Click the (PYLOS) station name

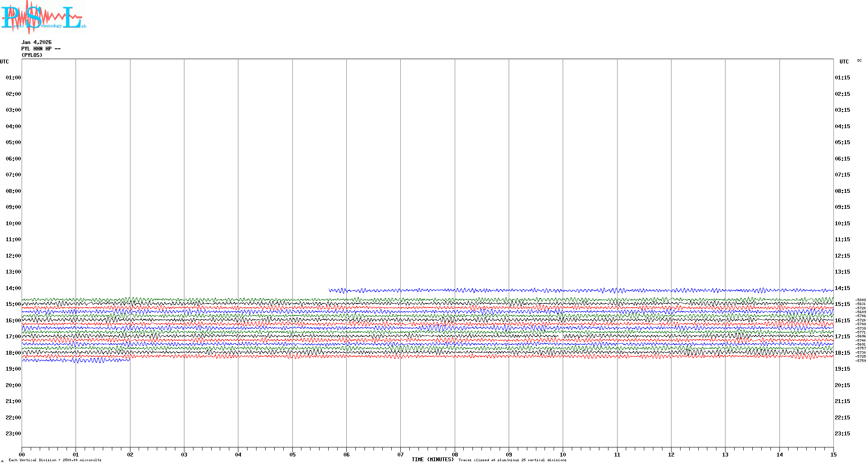coord(32,55)
